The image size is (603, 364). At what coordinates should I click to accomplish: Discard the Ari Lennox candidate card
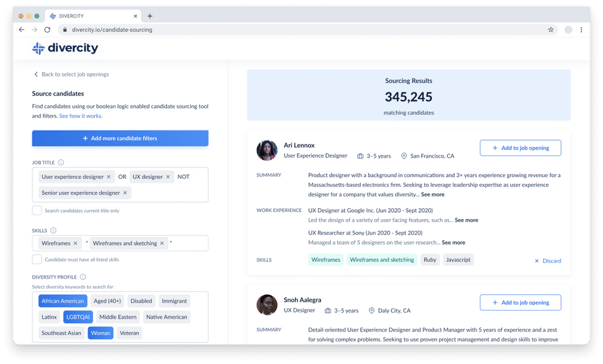coord(548,261)
